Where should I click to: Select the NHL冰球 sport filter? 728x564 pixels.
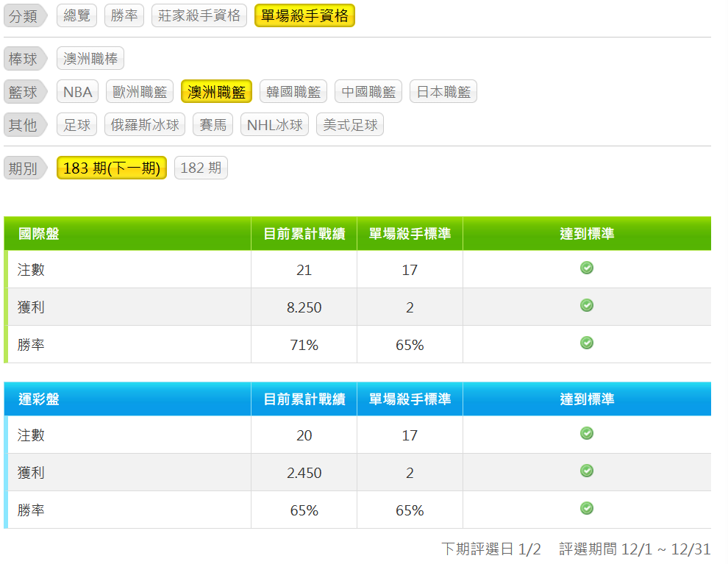coord(274,125)
